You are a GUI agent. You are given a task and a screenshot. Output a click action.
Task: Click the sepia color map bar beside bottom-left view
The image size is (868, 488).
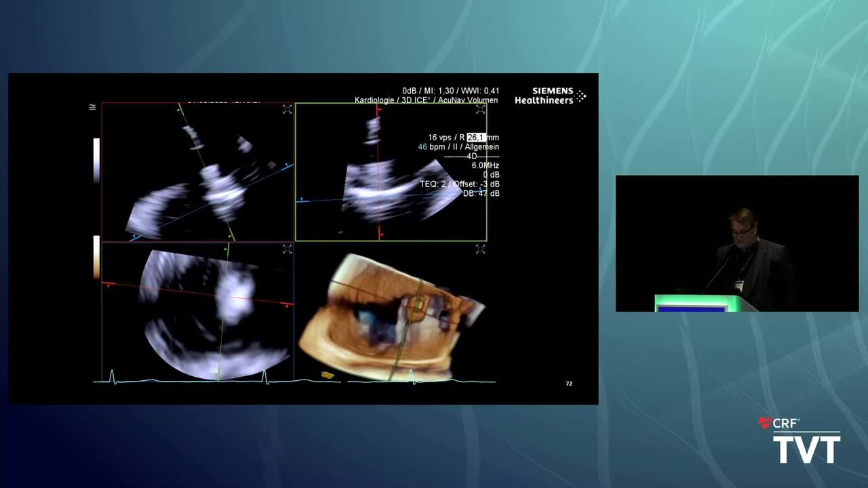coord(96,258)
